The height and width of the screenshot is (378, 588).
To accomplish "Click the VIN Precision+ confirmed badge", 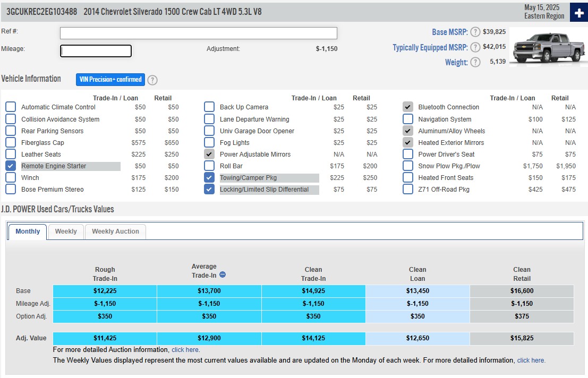I will [x=110, y=80].
